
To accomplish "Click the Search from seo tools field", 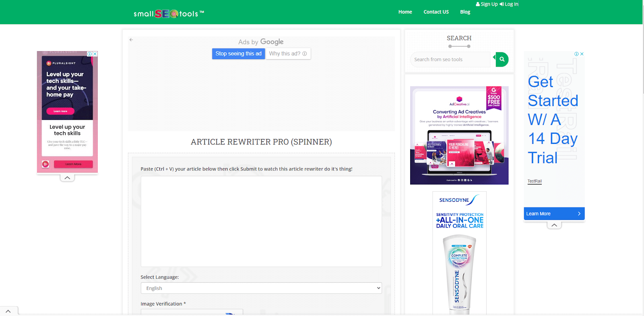I will tap(451, 60).
